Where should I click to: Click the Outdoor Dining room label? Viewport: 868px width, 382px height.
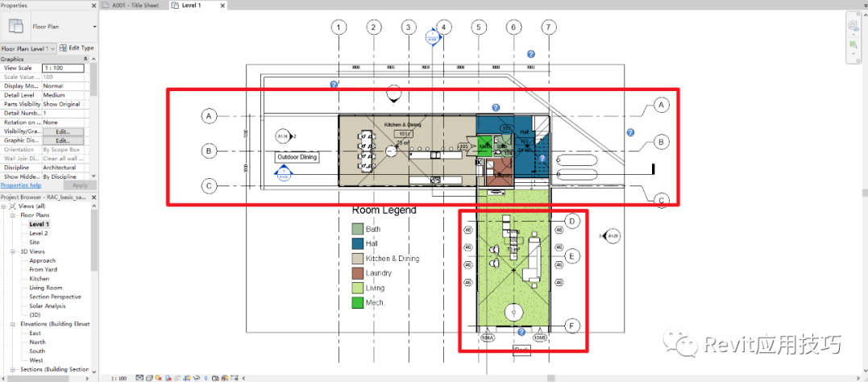tap(297, 157)
